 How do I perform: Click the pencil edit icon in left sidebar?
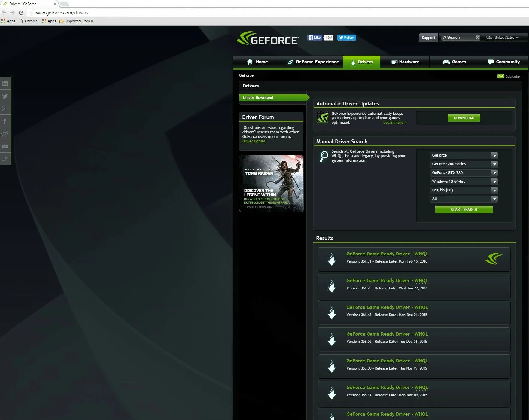pos(5,159)
